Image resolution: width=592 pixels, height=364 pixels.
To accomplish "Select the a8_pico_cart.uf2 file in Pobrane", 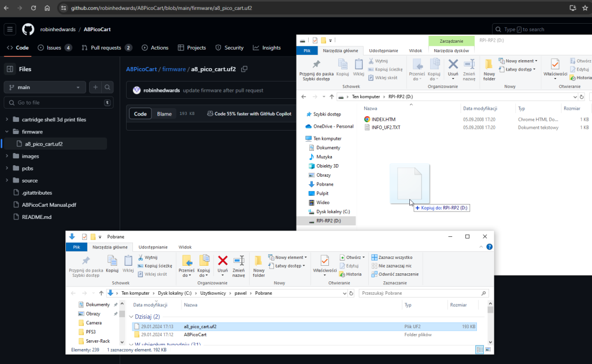I will (304, 326).
